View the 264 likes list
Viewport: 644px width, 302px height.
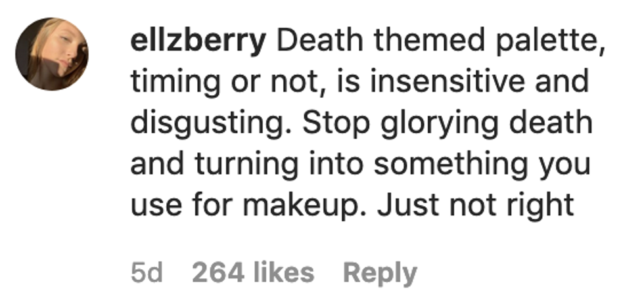pyautogui.click(x=253, y=272)
